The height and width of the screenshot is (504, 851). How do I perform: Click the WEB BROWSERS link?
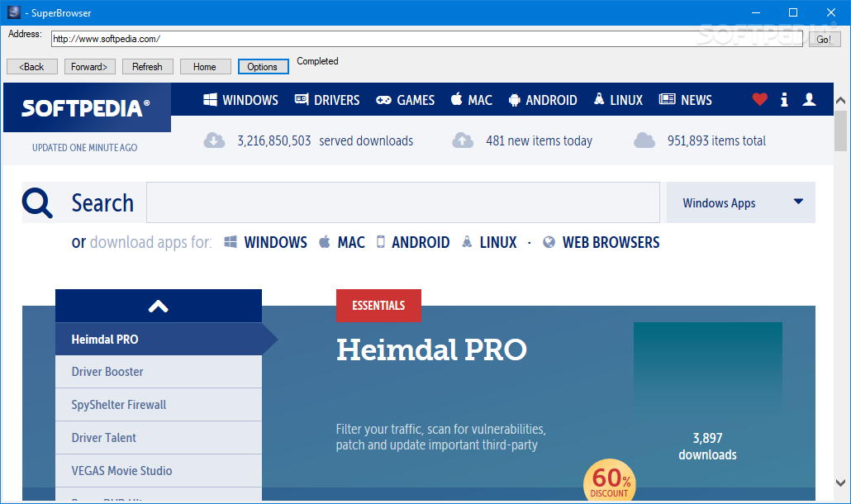click(x=601, y=242)
